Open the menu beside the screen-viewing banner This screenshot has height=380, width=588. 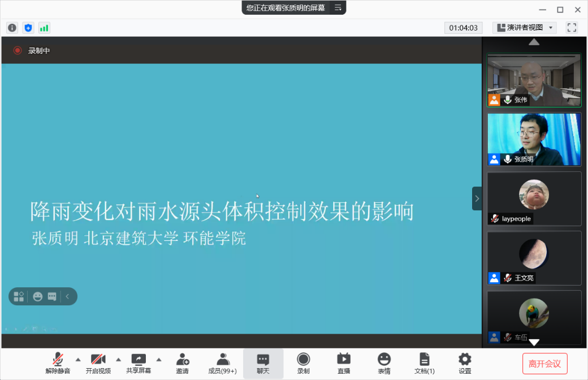[338, 7]
